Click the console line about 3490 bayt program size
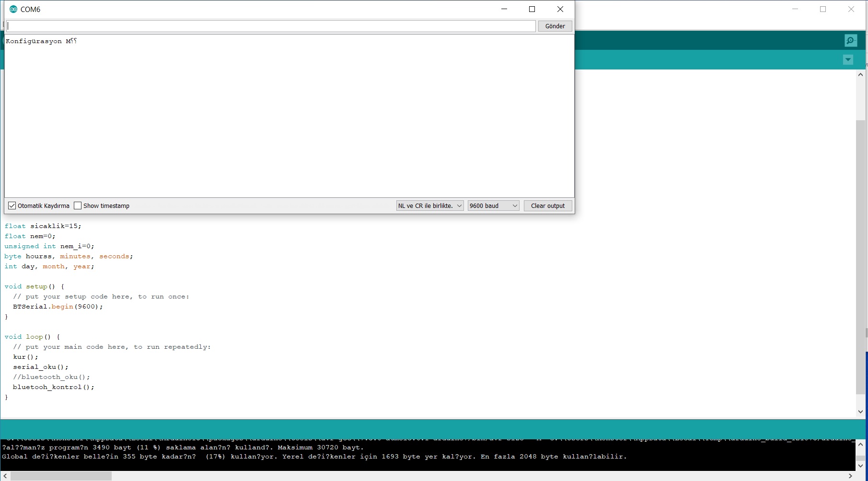 point(183,447)
